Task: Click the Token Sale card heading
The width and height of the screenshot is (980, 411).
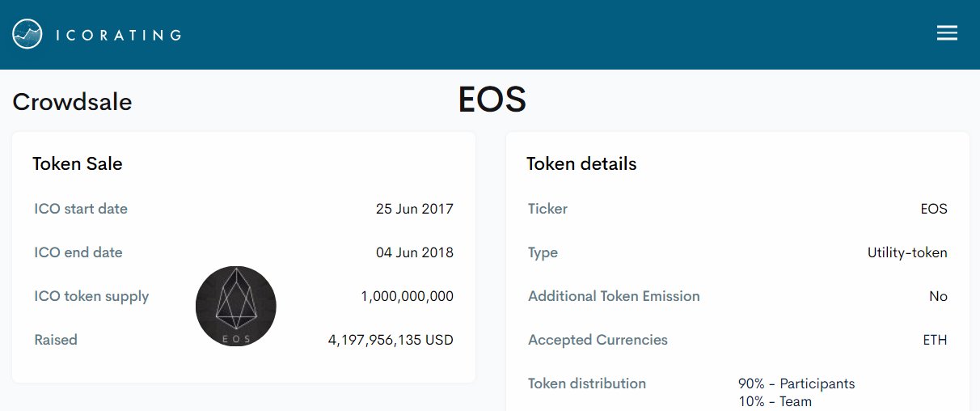Action: 78,163
